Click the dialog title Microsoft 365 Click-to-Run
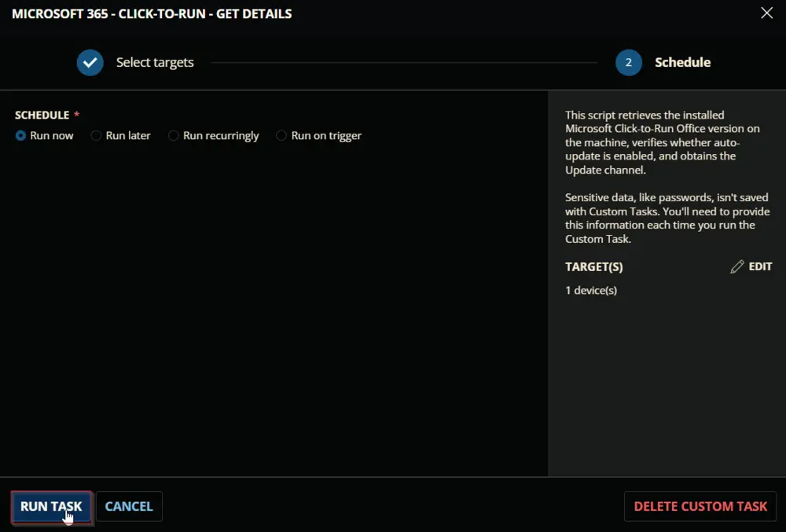786x532 pixels. tap(152, 13)
